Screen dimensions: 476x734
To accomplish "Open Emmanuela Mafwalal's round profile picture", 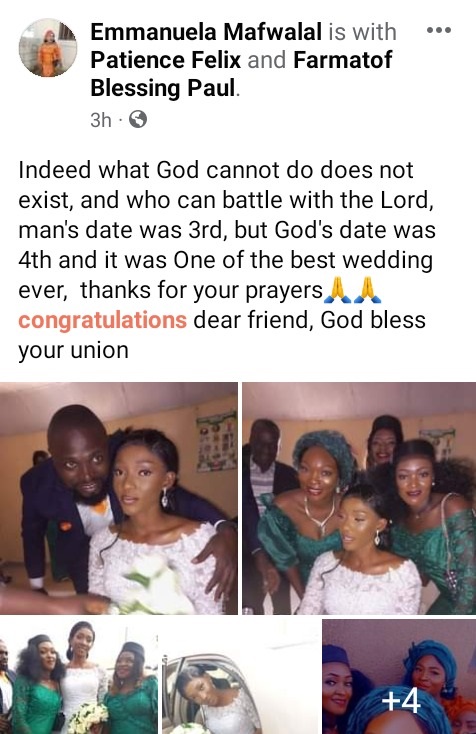I will 48,48.
